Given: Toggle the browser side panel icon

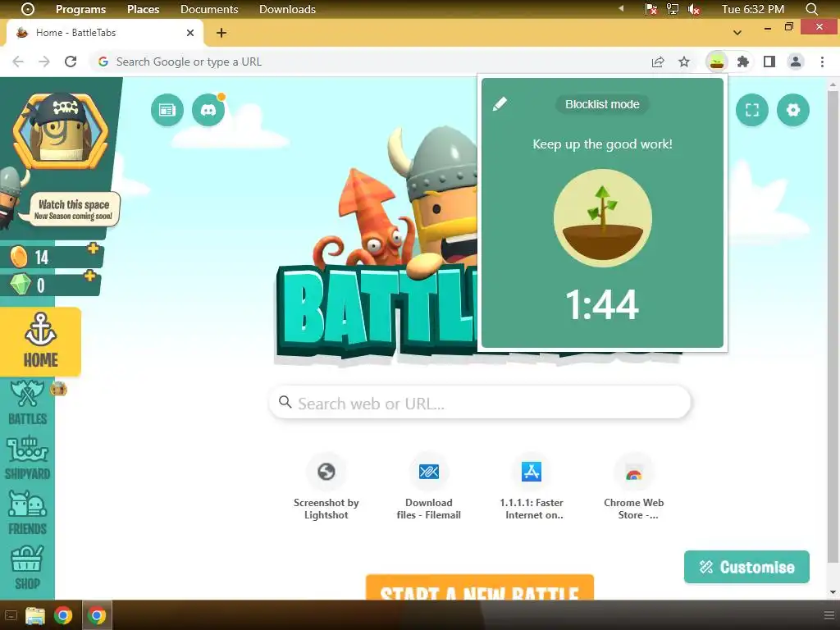Looking at the screenshot, I should click(769, 62).
